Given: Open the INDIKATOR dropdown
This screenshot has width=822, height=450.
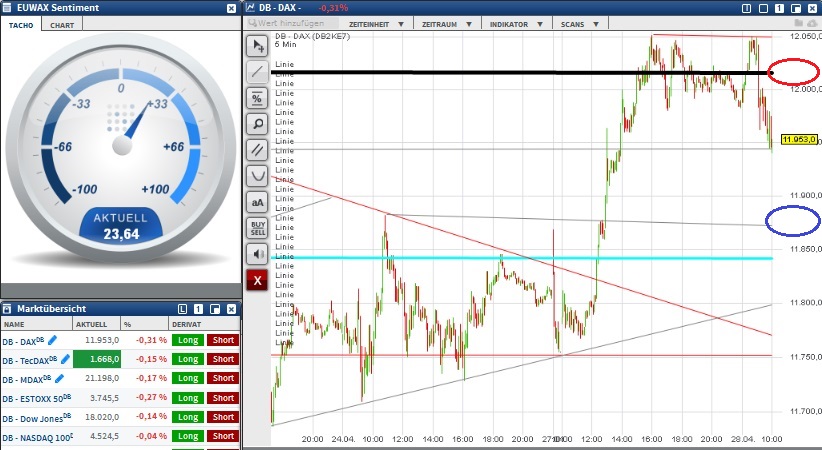Looking at the screenshot, I should 516,24.
